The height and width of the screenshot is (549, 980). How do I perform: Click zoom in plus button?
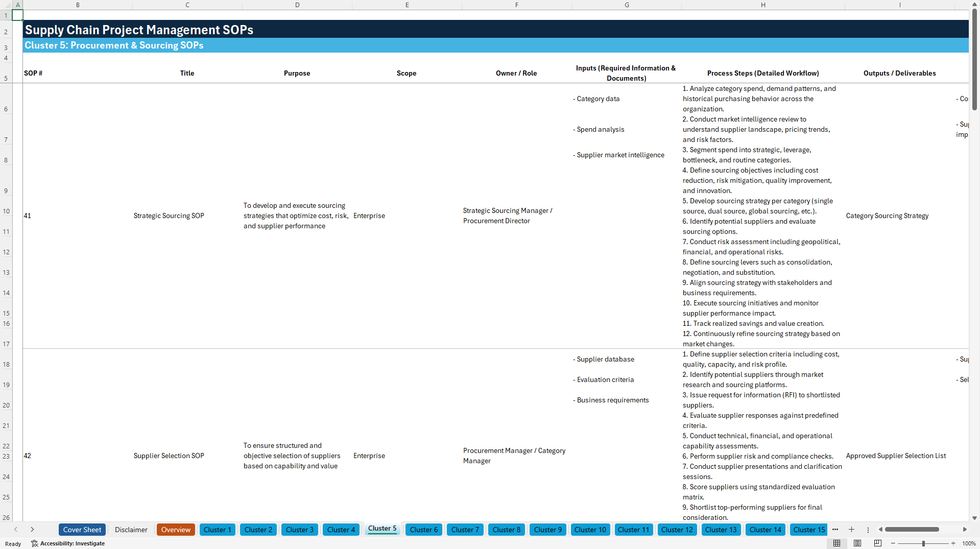[953, 543]
